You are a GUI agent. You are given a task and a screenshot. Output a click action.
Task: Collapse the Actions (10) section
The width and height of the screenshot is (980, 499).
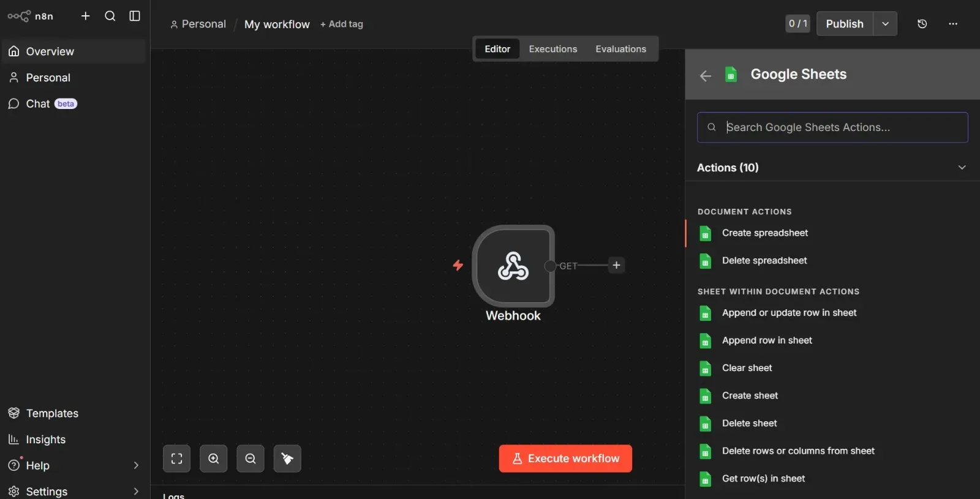(x=962, y=168)
